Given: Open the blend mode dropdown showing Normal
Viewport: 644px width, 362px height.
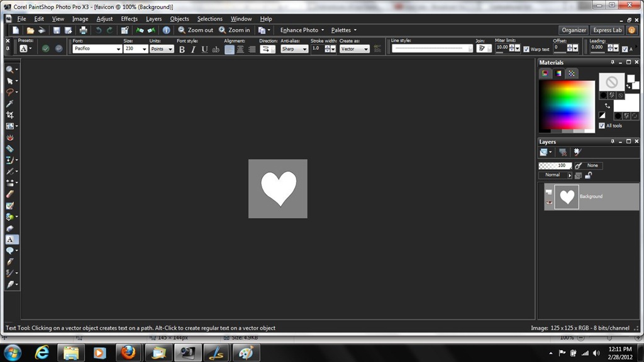Looking at the screenshot, I should tap(555, 175).
